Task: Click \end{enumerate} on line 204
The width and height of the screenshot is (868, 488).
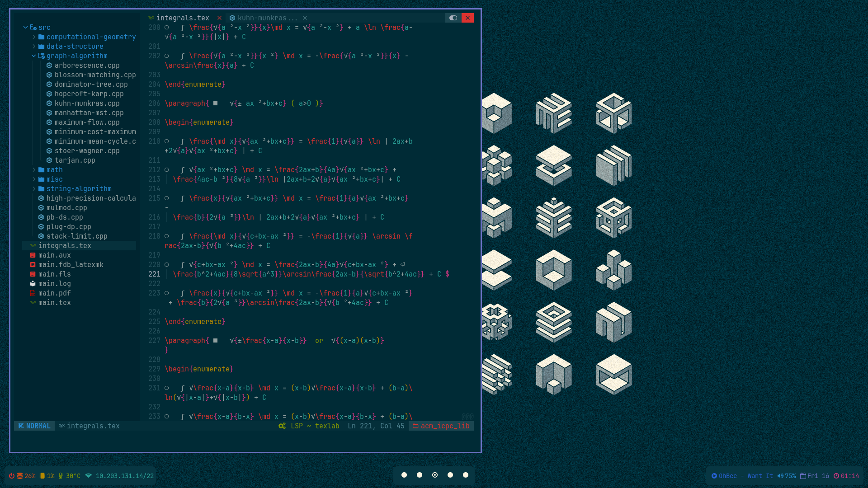Action: (x=195, y=84)
